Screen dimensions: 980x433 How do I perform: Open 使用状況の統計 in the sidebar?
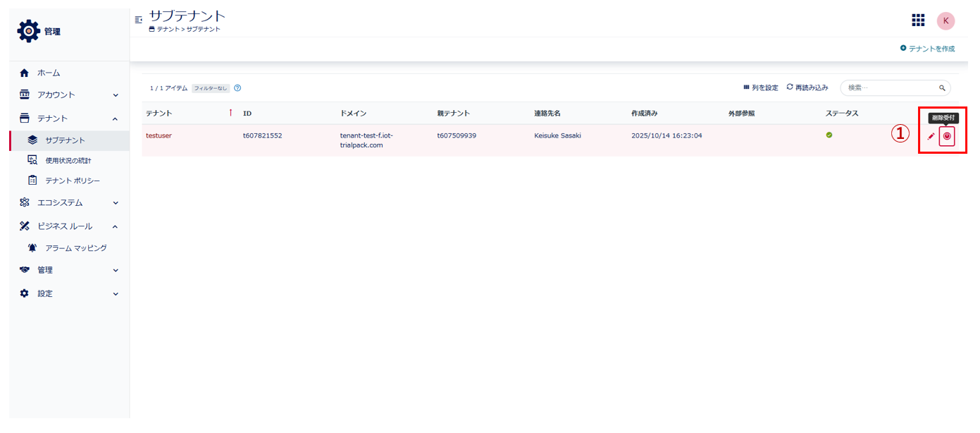click(68, 160)
